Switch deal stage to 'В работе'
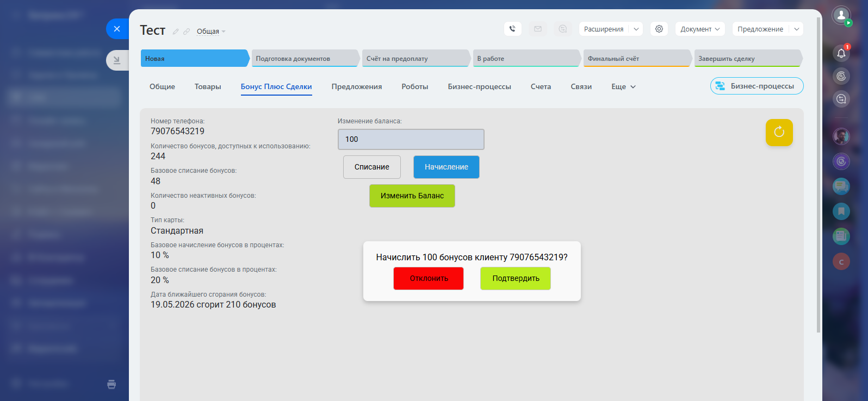 527,58
